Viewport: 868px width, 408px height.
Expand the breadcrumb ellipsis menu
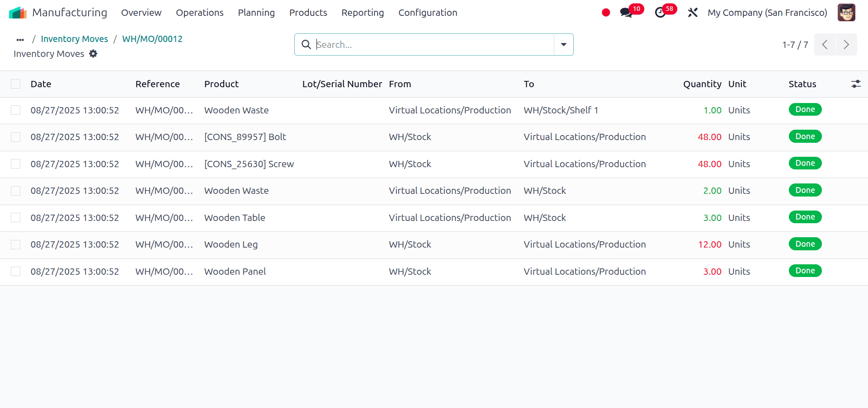point(20,39)
